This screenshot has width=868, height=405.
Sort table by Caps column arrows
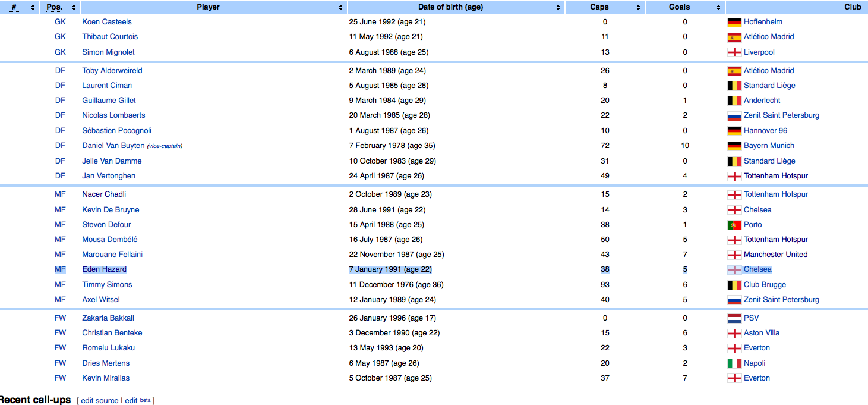click(639, 8)
